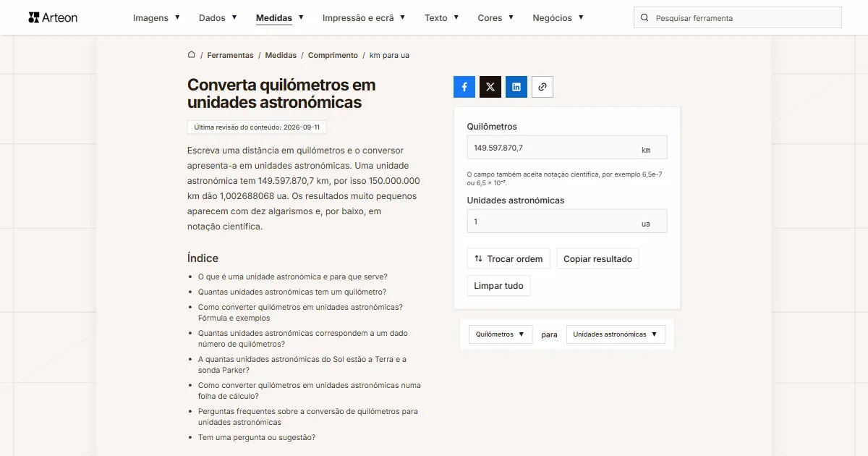This screenshot has height=456, width=868.
Task: Expand the Dados menu
Action: tap(218, 18)
